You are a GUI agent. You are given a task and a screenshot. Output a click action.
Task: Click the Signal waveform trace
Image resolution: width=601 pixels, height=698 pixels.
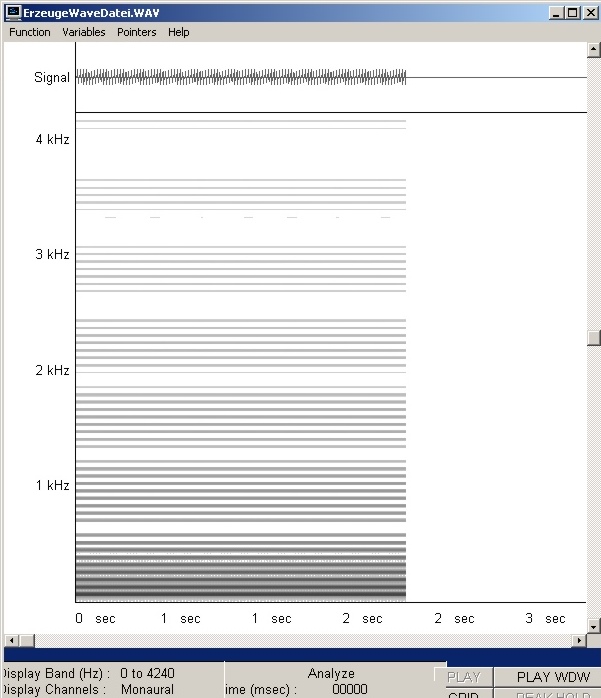241,77
